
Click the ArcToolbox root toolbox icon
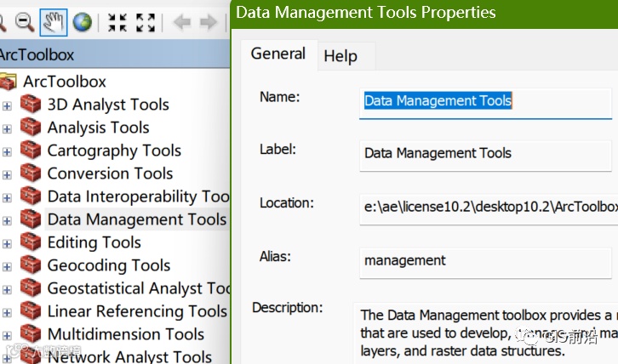click(9, 82)
